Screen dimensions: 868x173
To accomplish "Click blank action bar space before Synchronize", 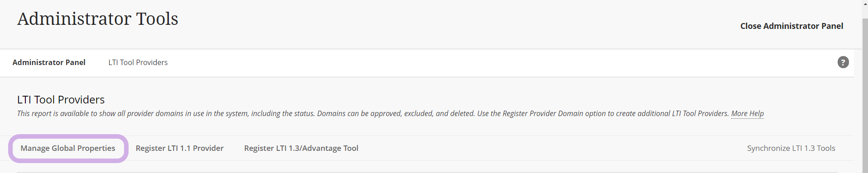I will click(552, 148).
